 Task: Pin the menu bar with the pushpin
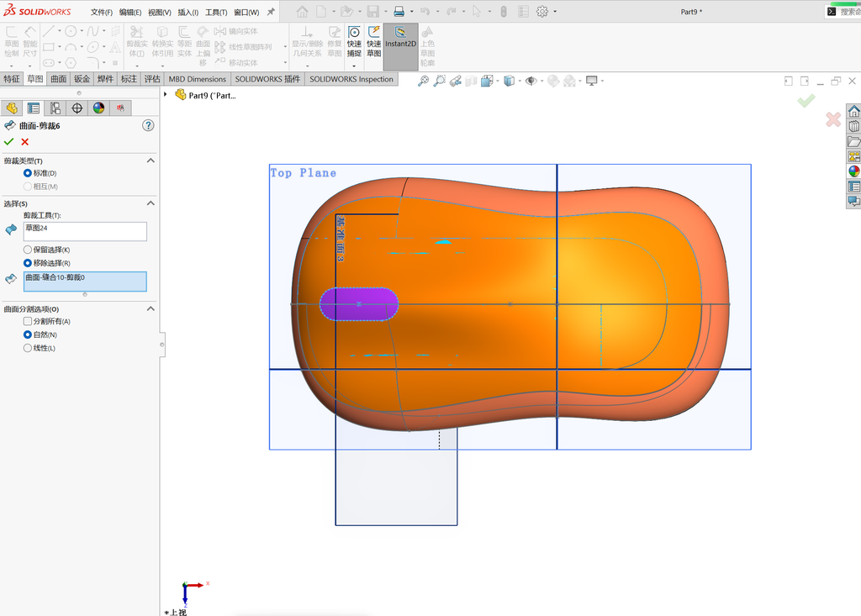click(x=271, y=12)
